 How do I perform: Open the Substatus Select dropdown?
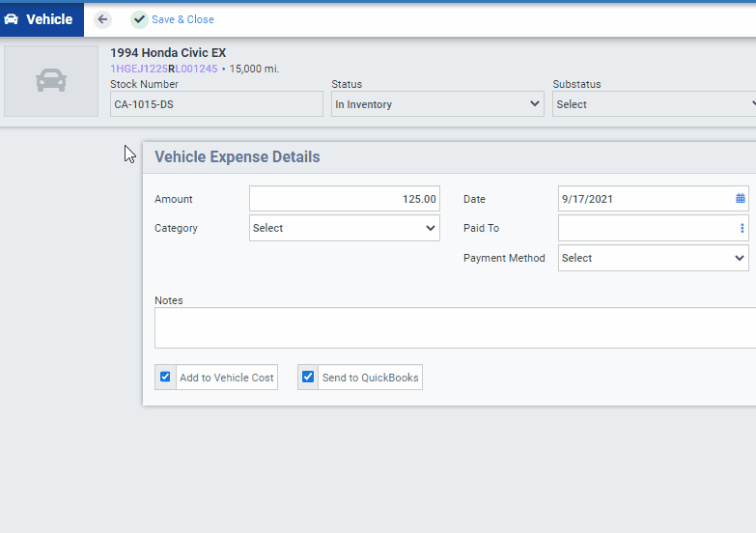coord(655,104)
